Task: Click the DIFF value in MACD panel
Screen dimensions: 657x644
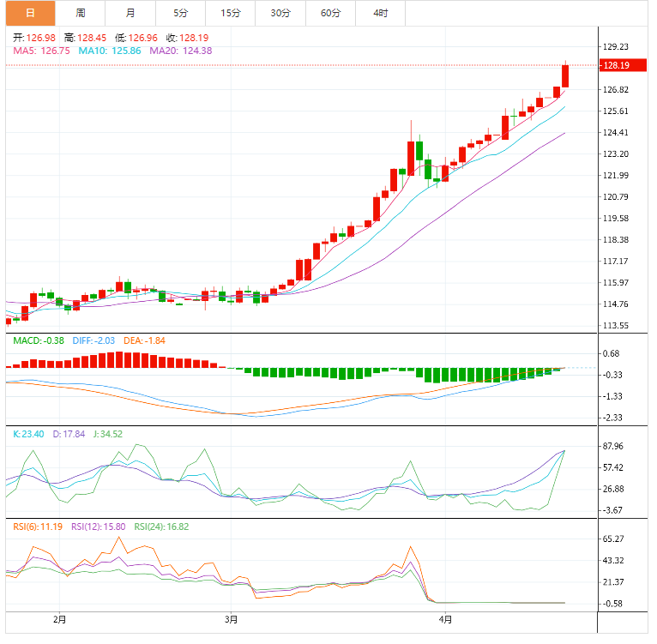Action: [94, 340]
